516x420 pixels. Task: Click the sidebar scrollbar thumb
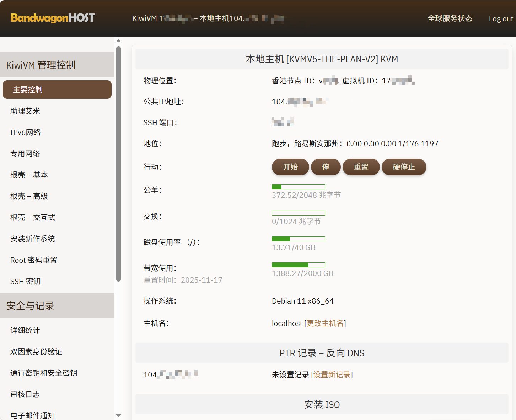click(118, 163)
